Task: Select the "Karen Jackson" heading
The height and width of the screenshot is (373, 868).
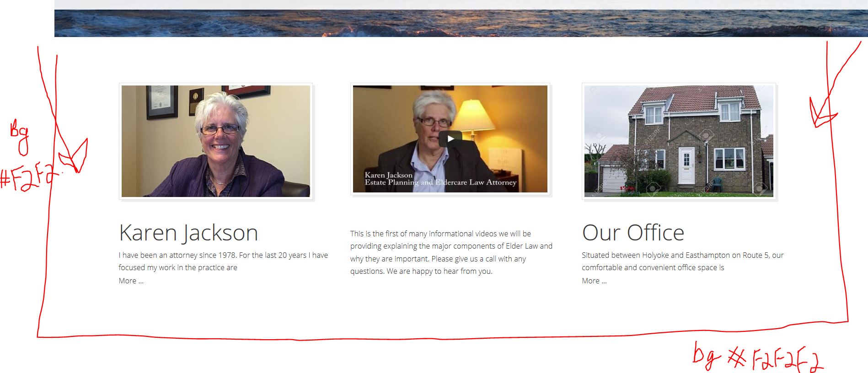Action: [x=188, y=233]
